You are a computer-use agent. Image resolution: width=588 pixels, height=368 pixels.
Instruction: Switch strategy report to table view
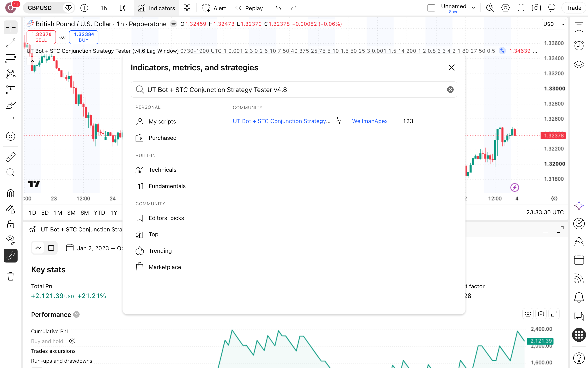coord(51,248)
